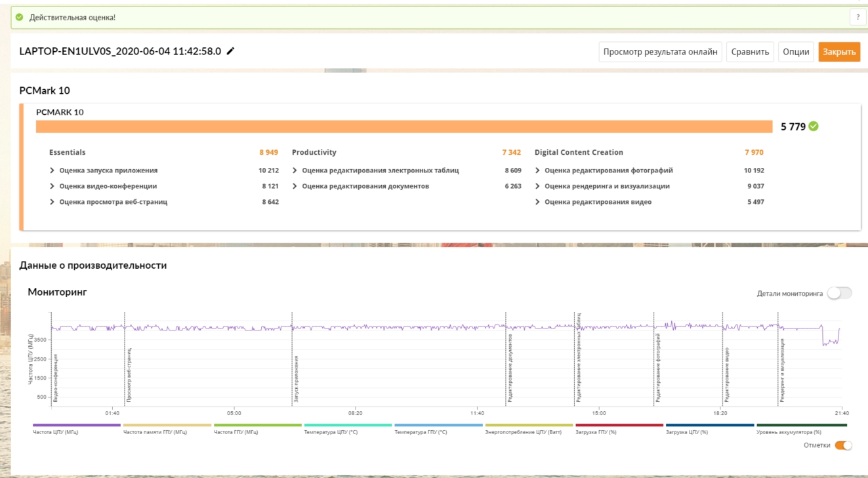The height and width of the screenshot is (478, 868).
Task: Select the Загрузка ГПУ (%) red legend
Action: pyautogui.click(x=619, y=429)
